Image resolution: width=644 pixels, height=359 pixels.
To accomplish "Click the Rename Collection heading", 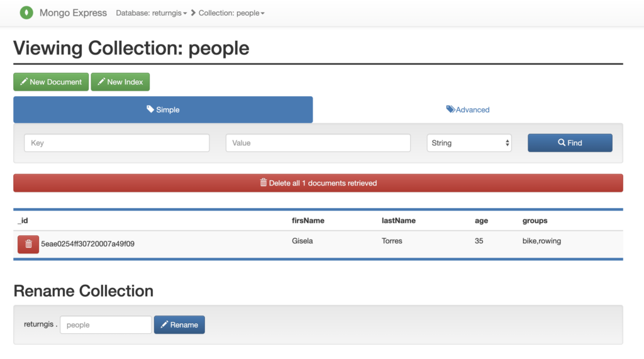I will click(84, 291).
